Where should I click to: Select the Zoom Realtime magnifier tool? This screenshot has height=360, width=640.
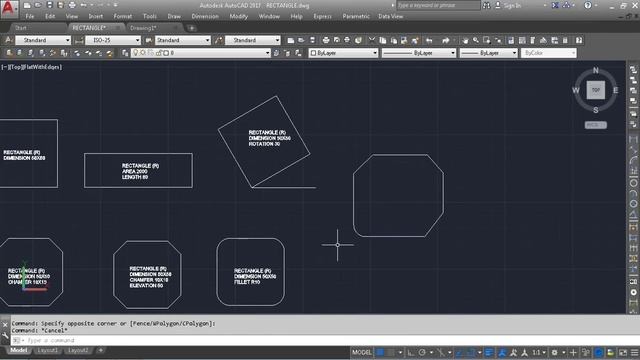tap(476, 40)
